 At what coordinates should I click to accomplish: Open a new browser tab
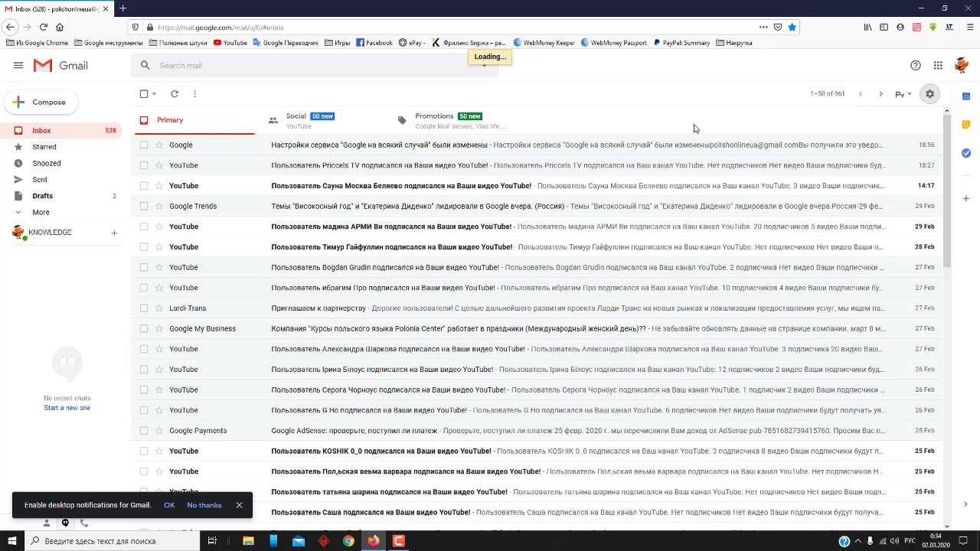point(122,8)
